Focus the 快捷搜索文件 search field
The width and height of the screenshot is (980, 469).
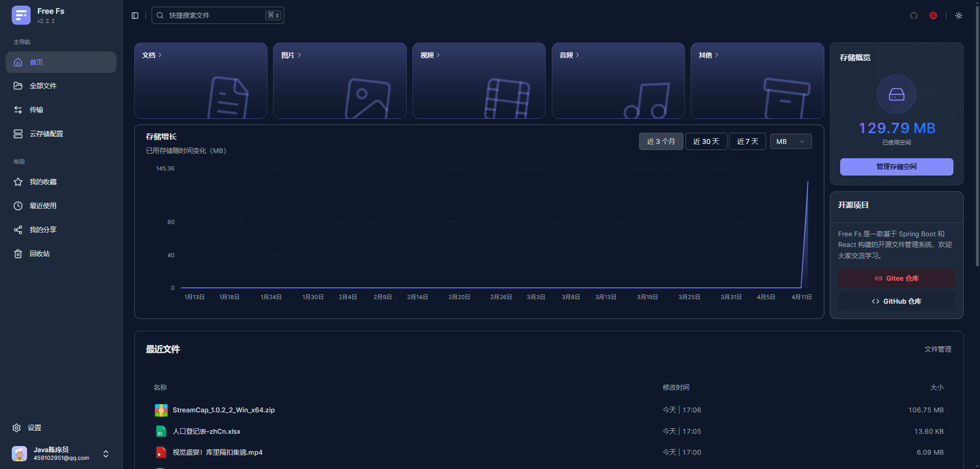(214, 15)
